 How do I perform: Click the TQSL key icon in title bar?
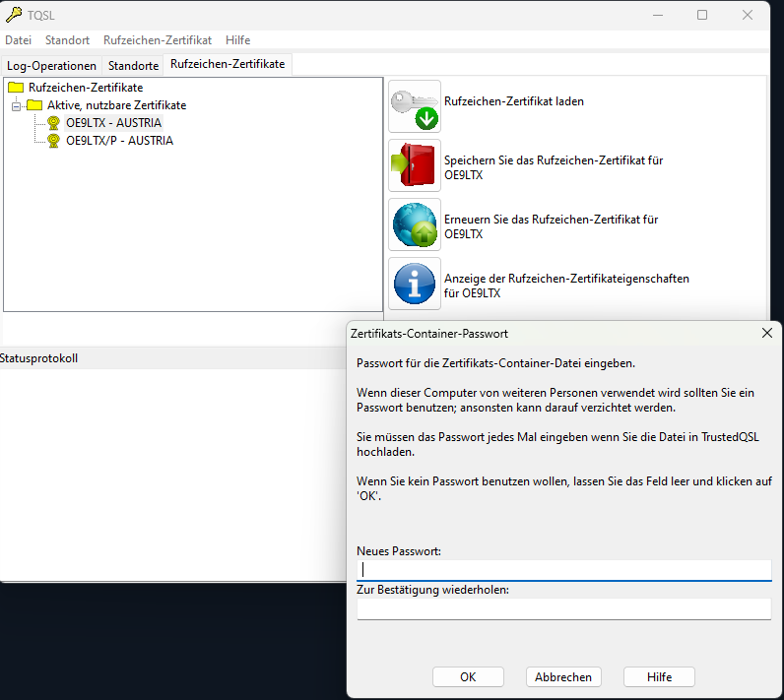pos(14,15)
